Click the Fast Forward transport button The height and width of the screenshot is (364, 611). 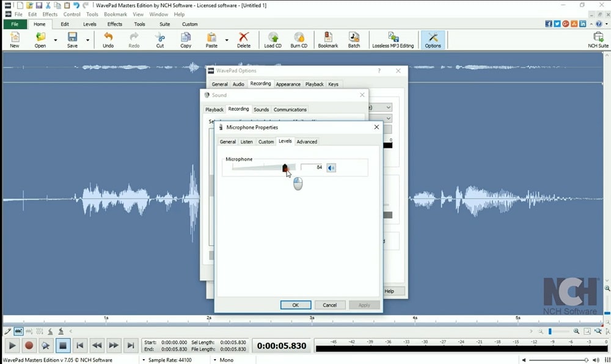[x=114, y=345]
